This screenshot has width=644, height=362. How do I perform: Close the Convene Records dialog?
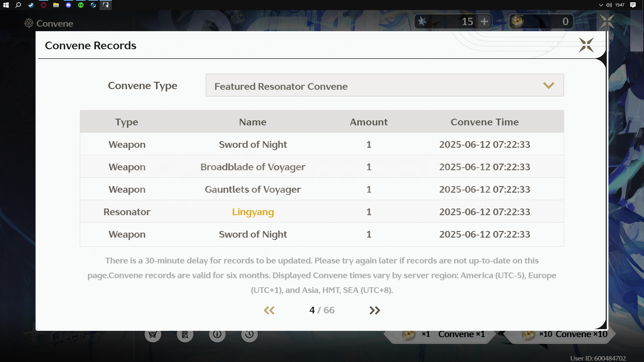[x=586, y=45]
